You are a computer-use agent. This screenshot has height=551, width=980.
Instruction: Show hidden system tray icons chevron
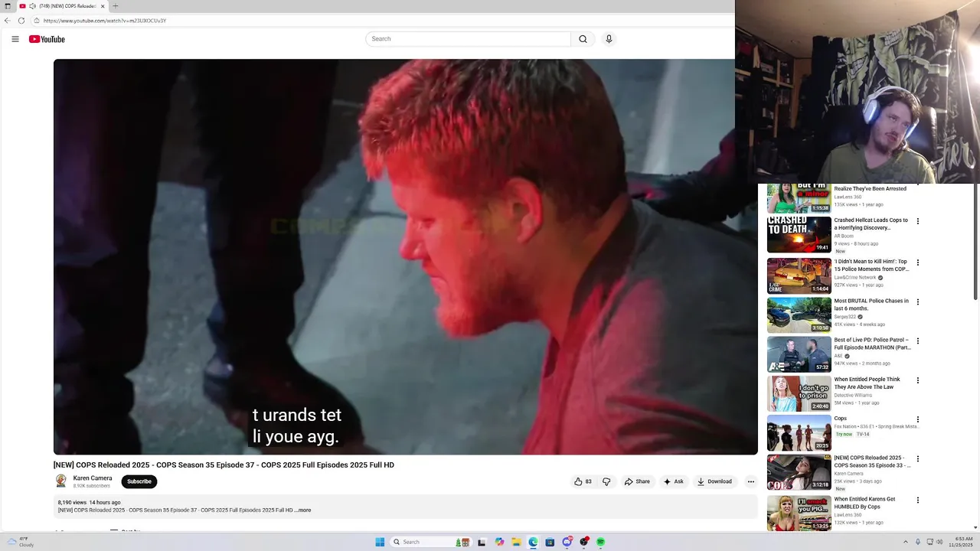(x=905, y=542)
